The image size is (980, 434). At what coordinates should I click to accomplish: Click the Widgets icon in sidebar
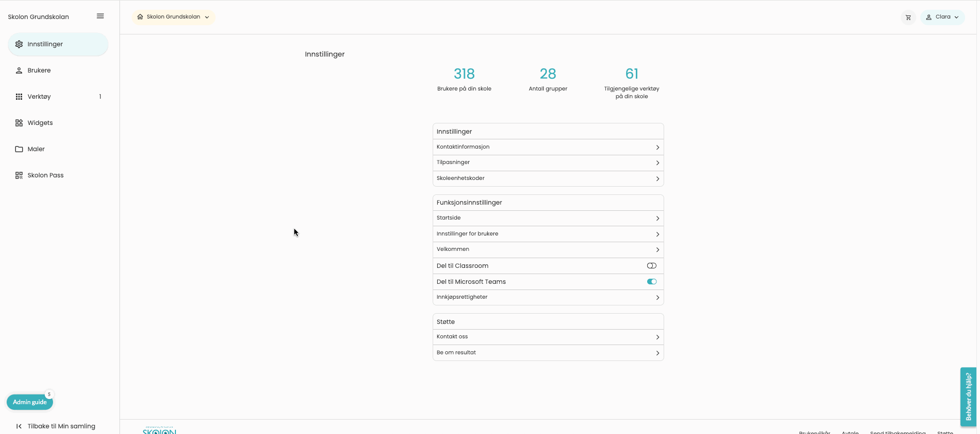pyautogui.click(x=19, y=123)
